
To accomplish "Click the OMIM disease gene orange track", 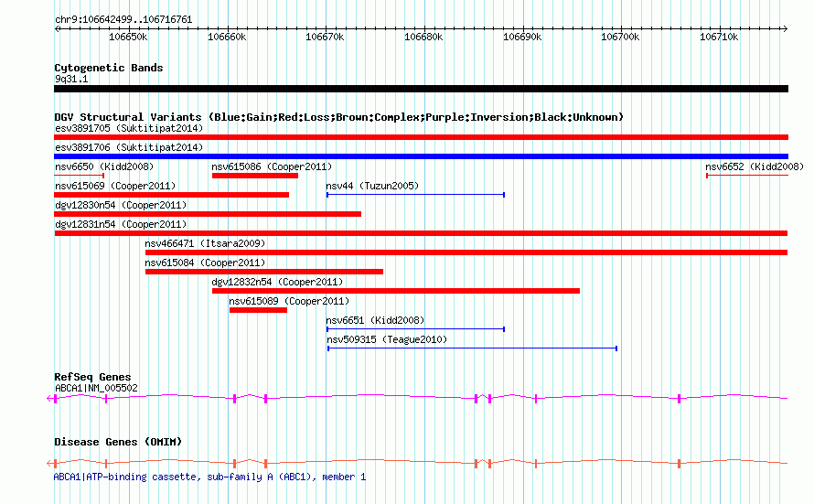I will [417, 463].
